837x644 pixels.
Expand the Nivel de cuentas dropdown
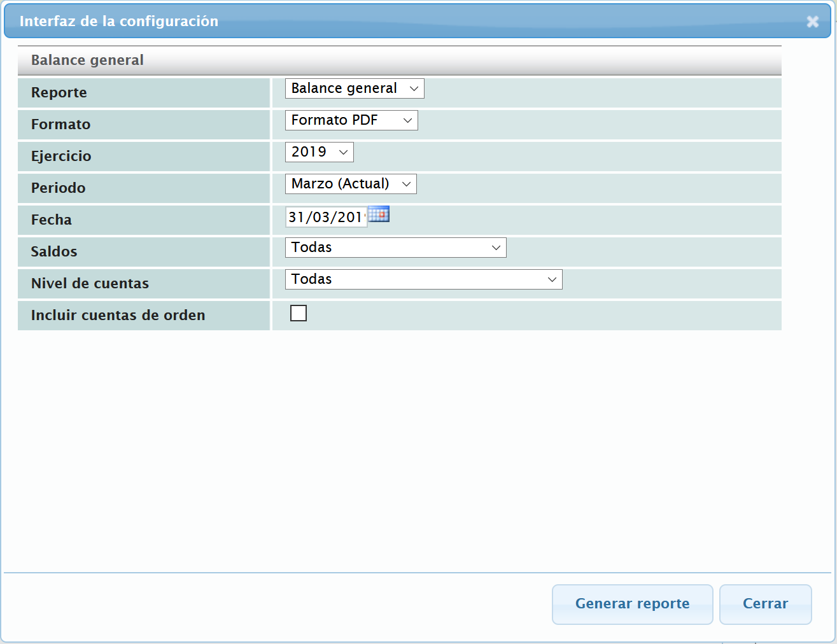pyautogui.click(x=423, y=279)
